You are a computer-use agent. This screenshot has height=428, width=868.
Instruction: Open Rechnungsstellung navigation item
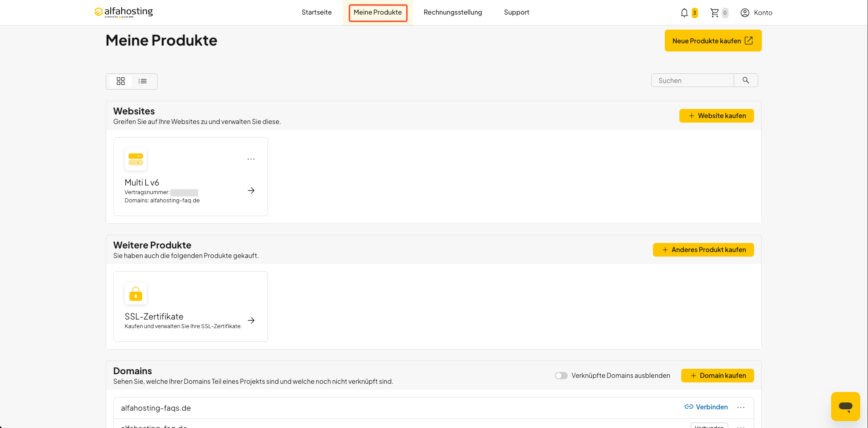click(453, 12)
